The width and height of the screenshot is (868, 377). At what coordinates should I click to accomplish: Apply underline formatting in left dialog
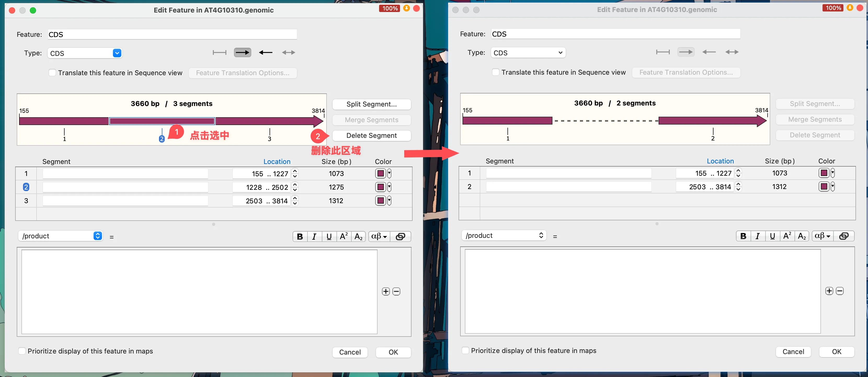pyautogui.click(x=329, y=237)
